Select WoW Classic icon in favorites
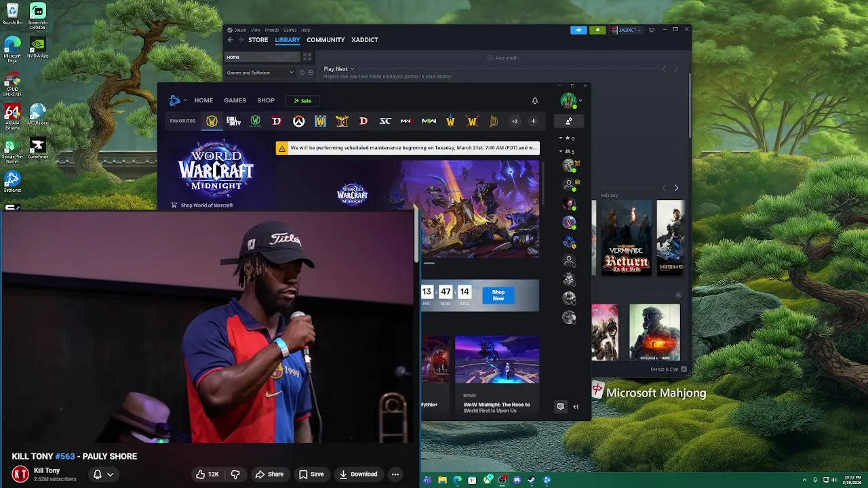Viewport: 868px width, 488px height. coord(255,121)
